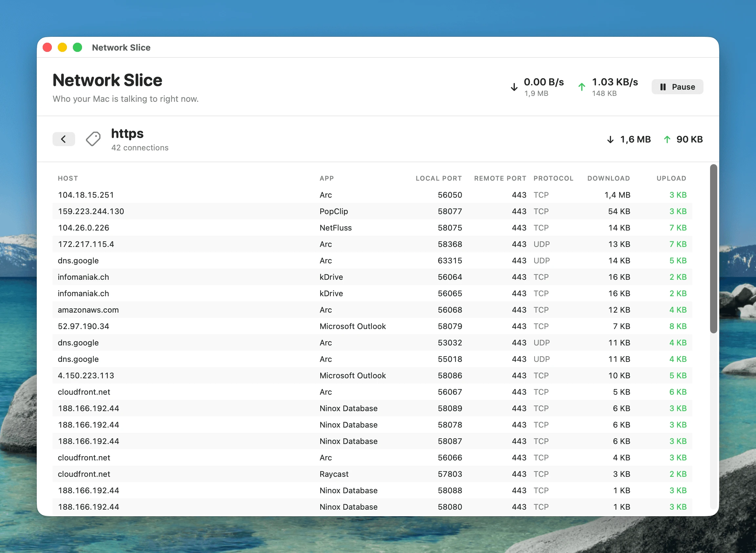This screenshot has height=553, width=756.
Task: Click local port 56050
Action: pos(450,195)
